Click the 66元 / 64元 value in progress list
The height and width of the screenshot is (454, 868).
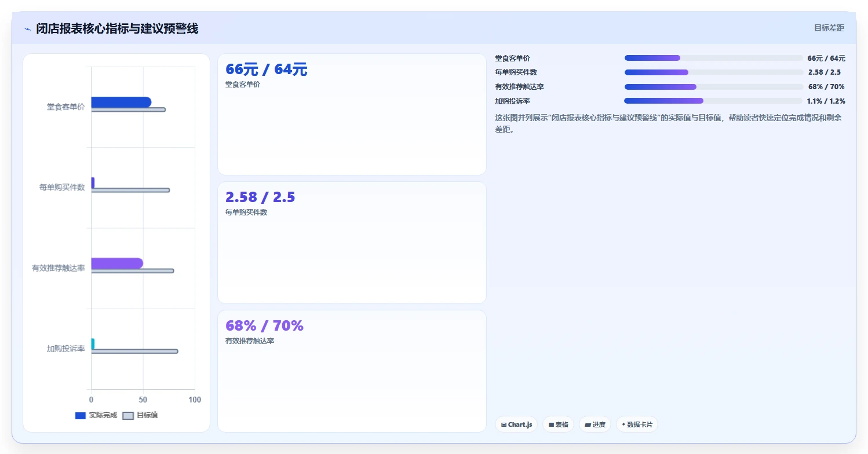point(826,58)
